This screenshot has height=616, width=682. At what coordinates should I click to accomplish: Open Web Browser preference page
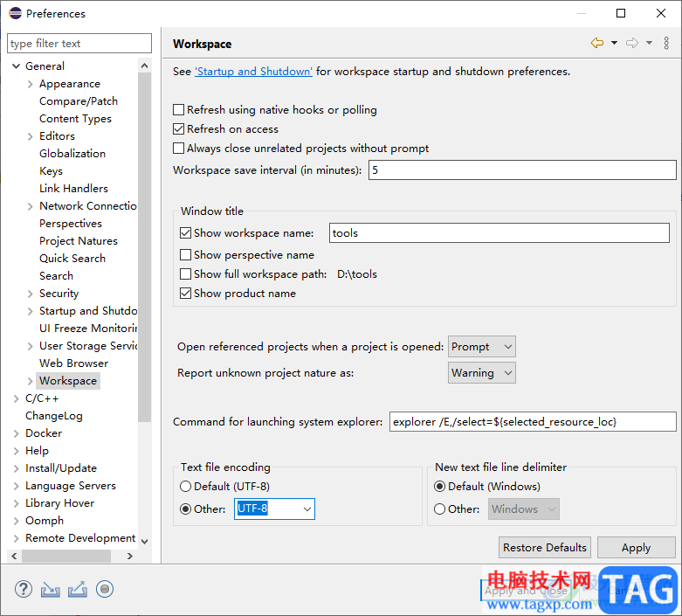pyautogui.click(x=73, y=363)
